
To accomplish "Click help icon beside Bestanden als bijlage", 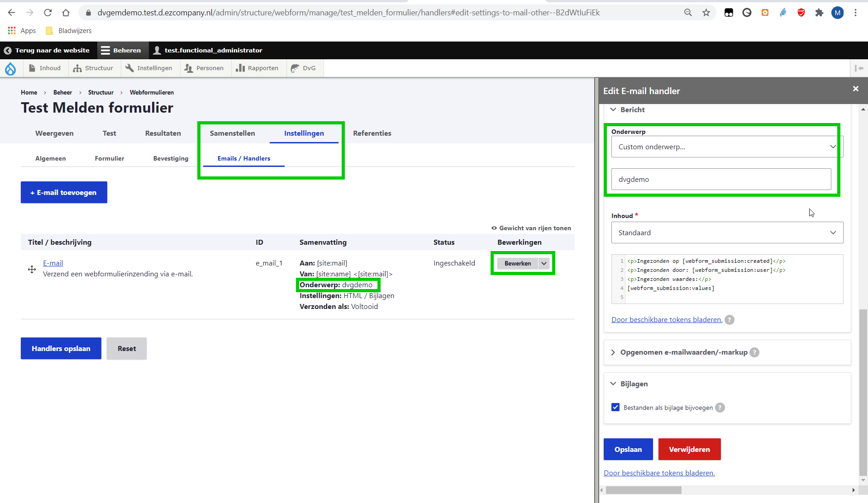I will pyautogui.click(x=720, y=408).
